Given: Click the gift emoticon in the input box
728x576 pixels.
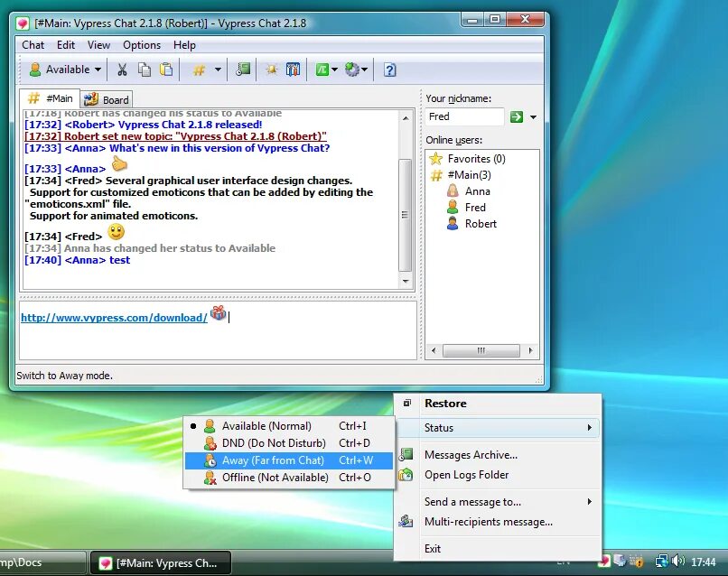Looking at the screenshot, I should 218,313.
